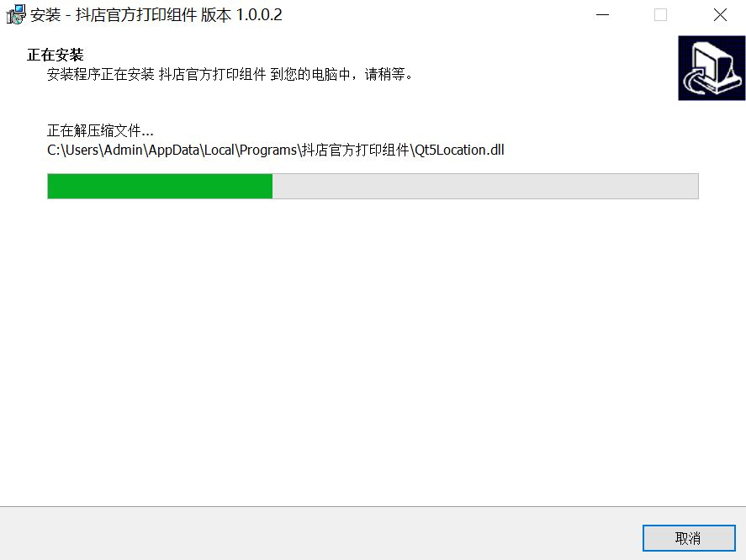Screen dimensions: 746x560
Task: Minimize the installer window
Action: (603, 15)
